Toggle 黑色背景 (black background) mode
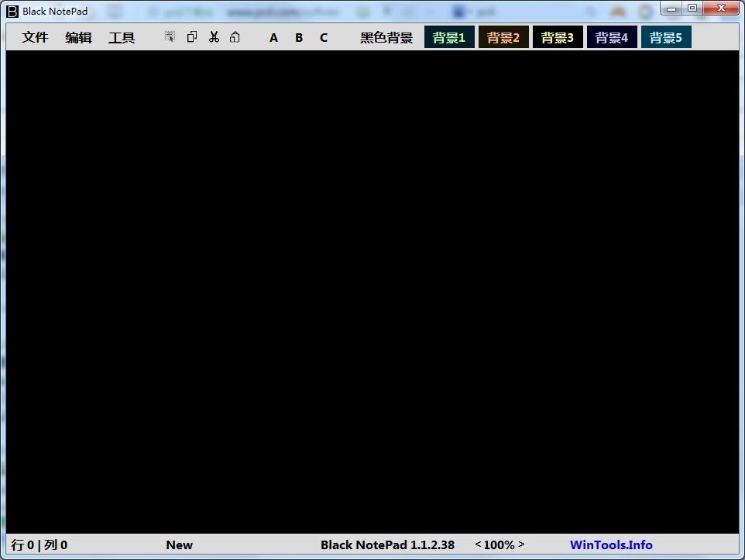This screenshot has width=745, height=560. point(385,37)
